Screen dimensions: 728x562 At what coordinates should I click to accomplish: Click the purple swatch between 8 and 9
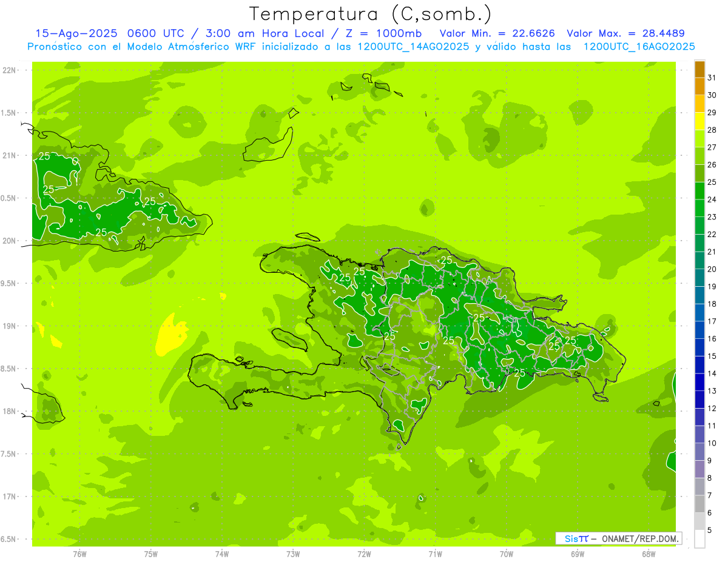pos(699,469)
